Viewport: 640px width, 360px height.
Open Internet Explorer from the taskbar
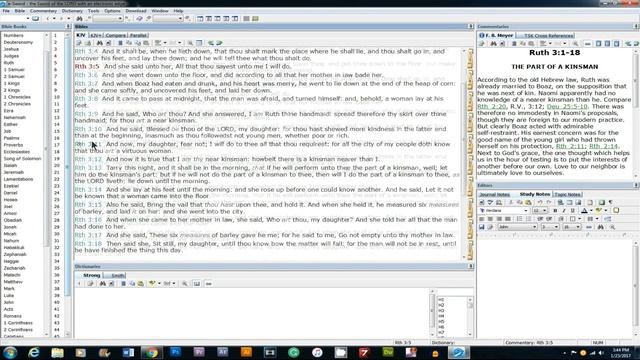[33, 353]
